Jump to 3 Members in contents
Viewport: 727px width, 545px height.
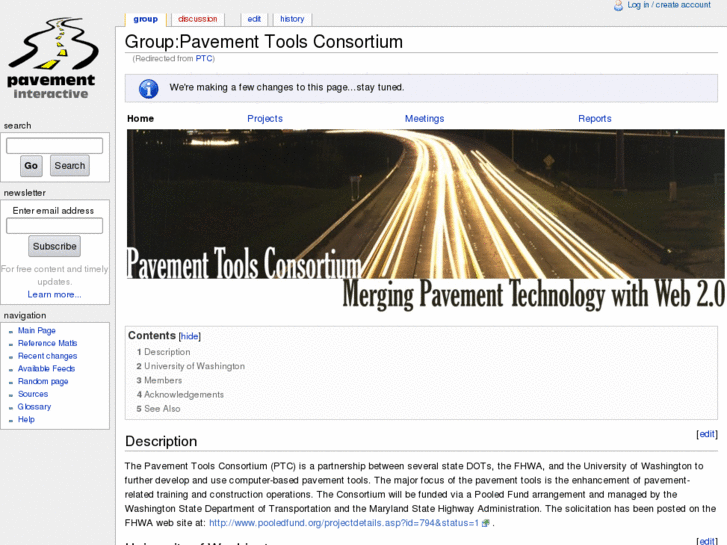point(159,380)
